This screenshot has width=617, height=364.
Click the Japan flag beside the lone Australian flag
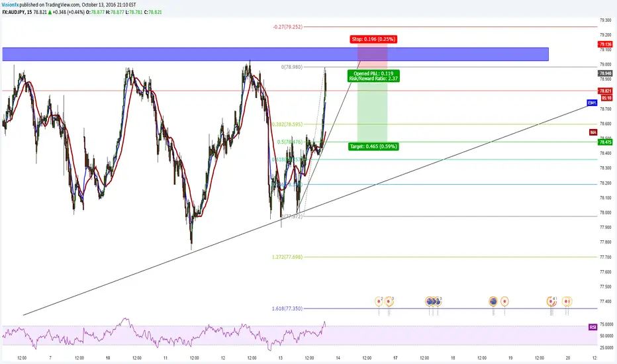505,302
